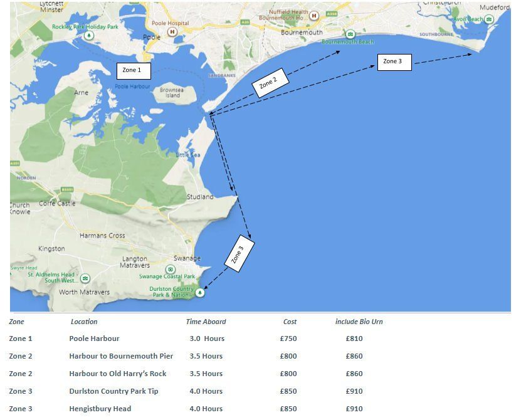Click the tilted Zone 2 label box
Image resolution: width=526 pixels, height=420 pixels.
point(270,83)
